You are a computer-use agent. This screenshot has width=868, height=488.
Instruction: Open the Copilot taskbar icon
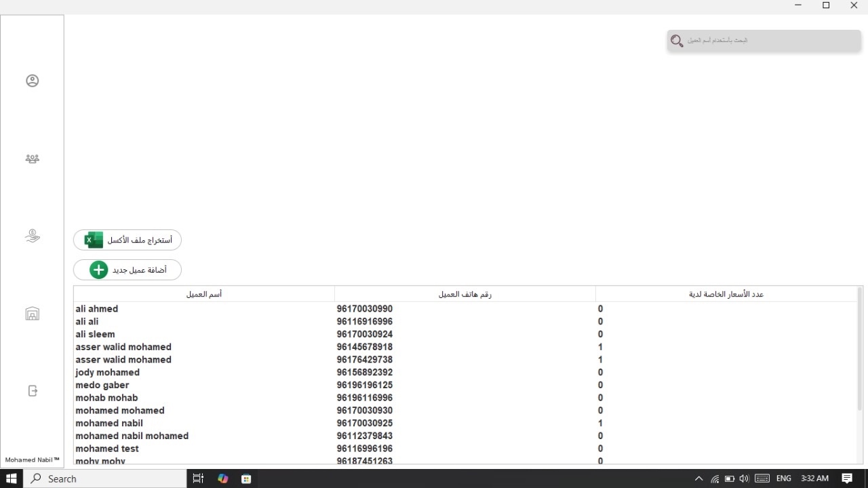coord(222,478)
